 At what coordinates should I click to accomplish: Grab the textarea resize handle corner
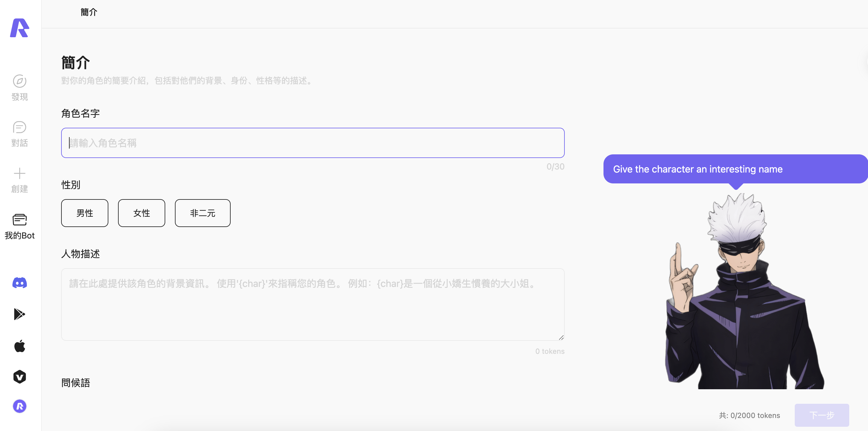[x=561, y=337]
